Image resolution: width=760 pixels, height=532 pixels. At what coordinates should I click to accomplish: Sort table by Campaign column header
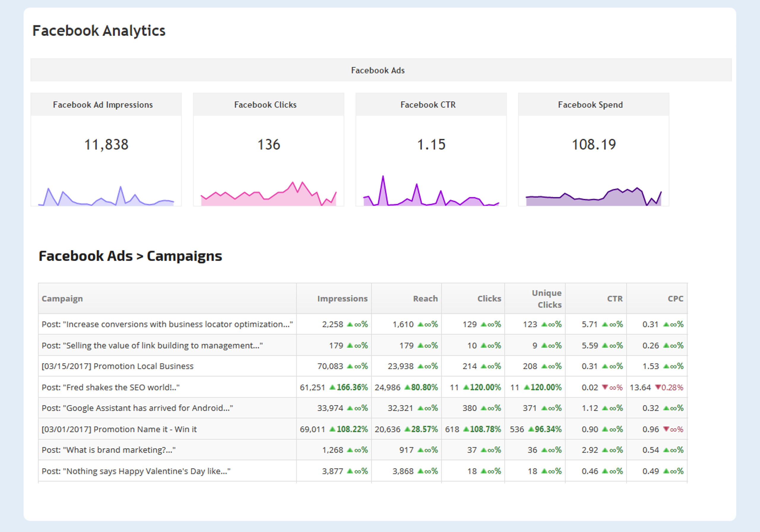[x=62, y=299]
